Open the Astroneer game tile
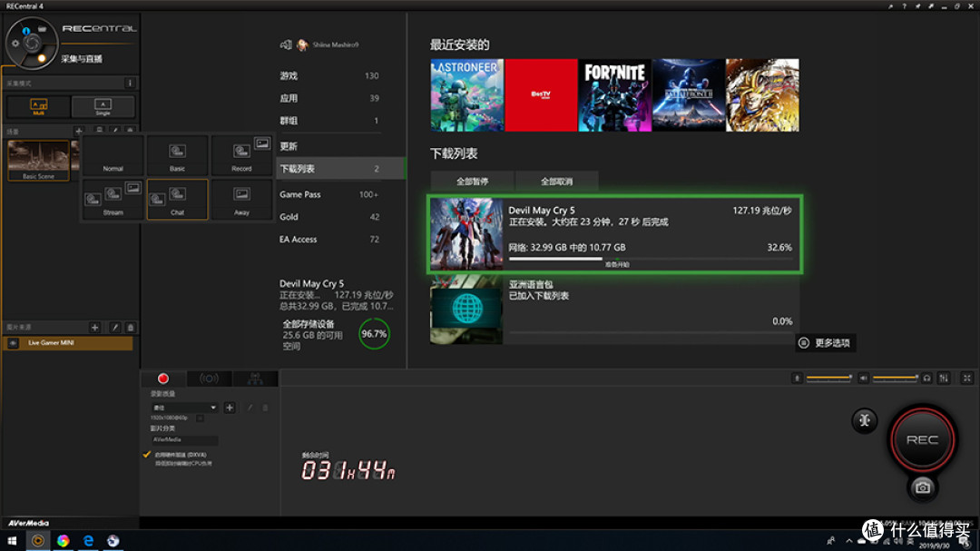 pyautogui.click(x=467, y=95)
